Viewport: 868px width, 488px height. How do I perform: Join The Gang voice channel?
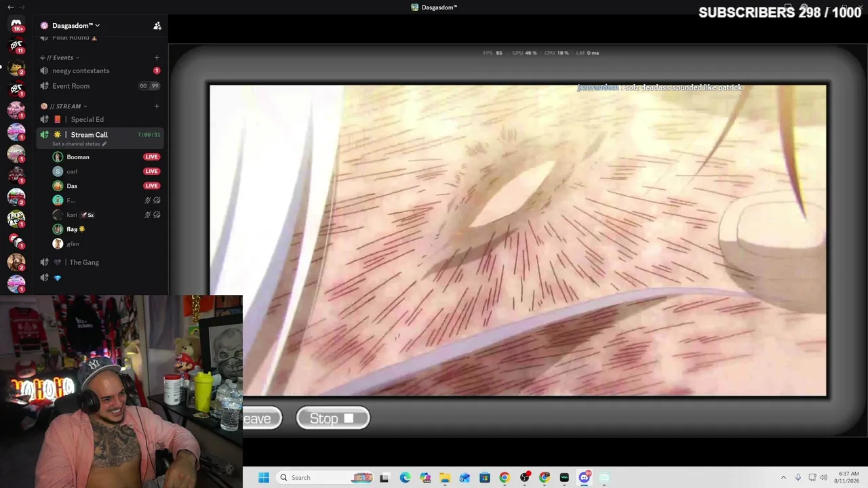coord(100,262)
